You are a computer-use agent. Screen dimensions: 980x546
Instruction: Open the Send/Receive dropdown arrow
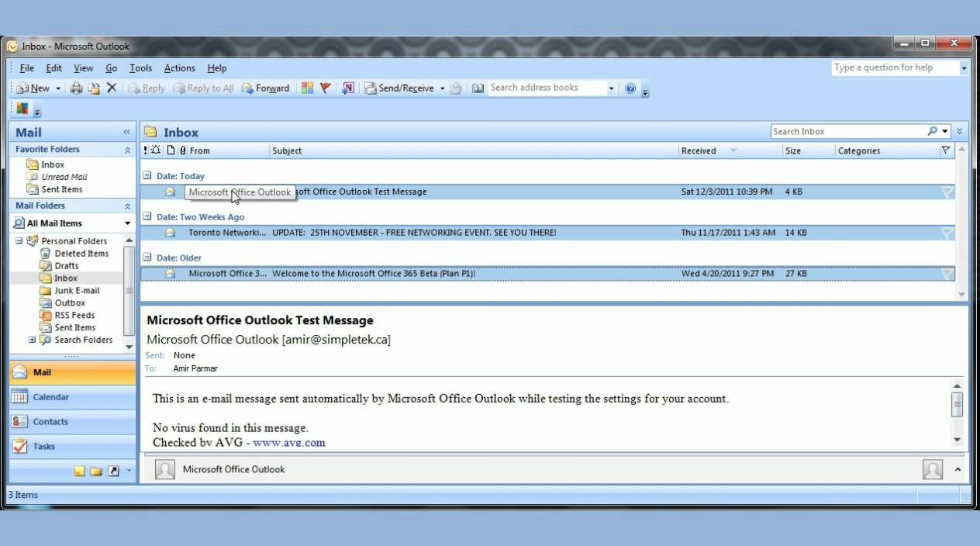(x=442, y=88)
